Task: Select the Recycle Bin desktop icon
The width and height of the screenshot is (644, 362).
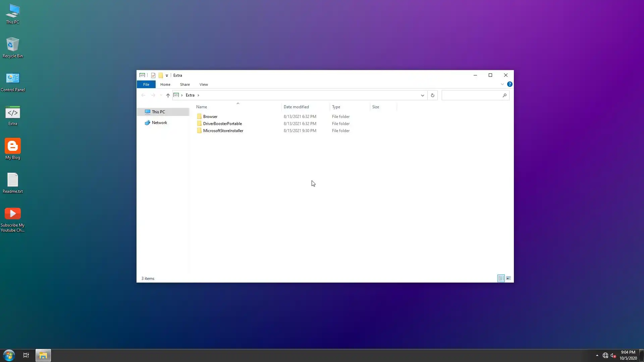Action: (13, 48)
